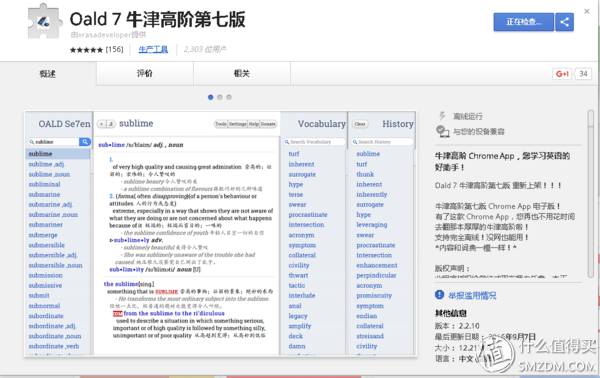This screenshot has height=378, width=600.
Task: Click the red IDM idiom badge
Action: pos(117,314)
